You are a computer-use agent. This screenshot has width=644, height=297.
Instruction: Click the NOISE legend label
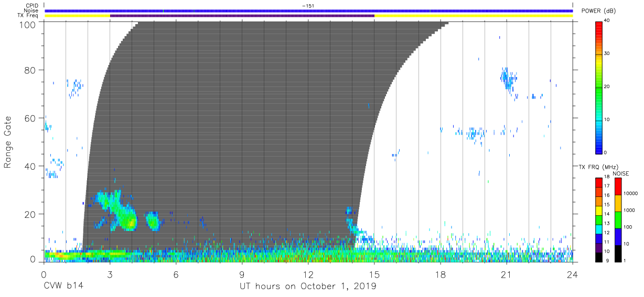621,173
